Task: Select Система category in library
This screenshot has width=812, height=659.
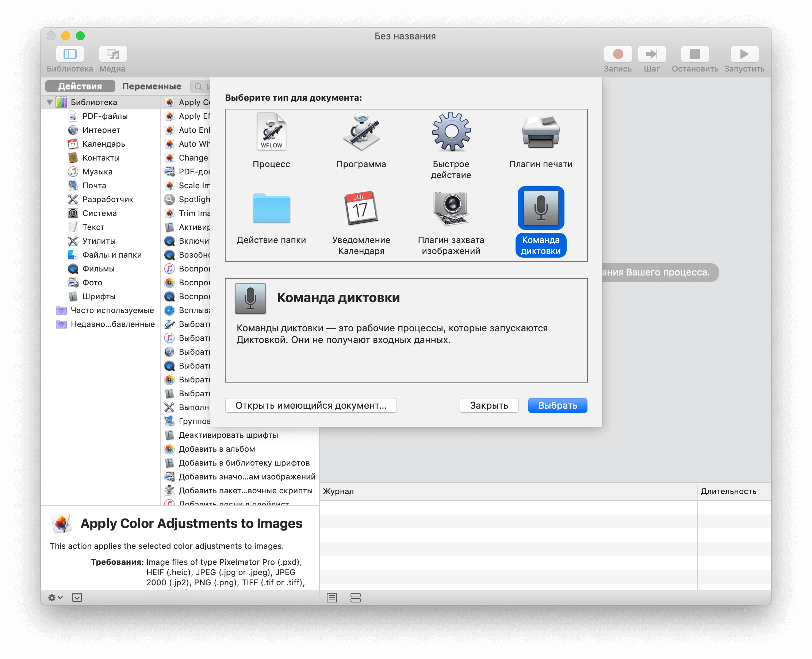Action: pos(100,213)
